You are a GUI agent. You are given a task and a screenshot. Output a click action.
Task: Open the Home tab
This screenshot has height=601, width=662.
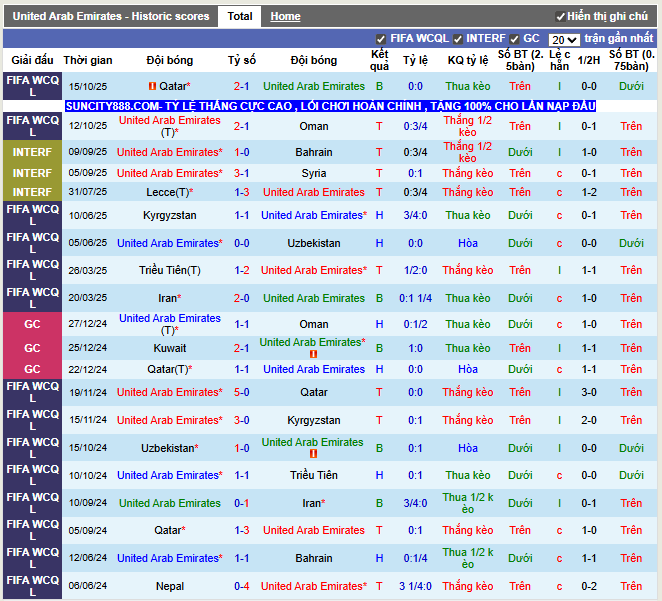(x=285, y=16)
